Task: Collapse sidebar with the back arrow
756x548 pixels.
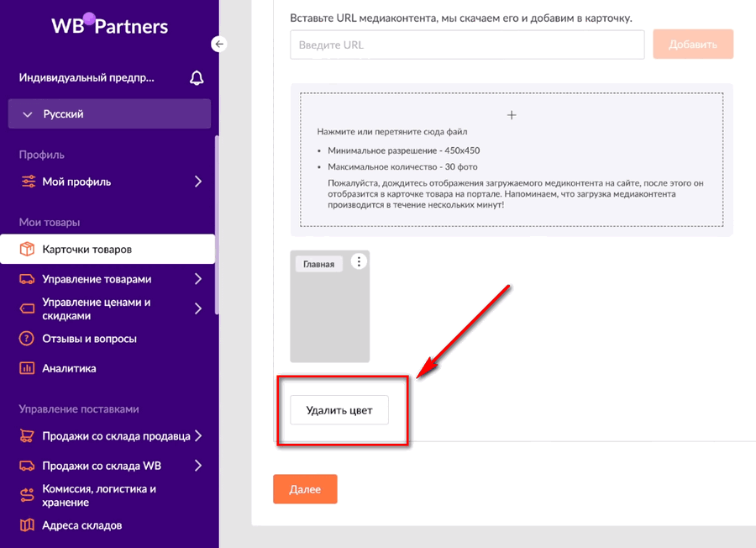Action: (x=219, y=44)
